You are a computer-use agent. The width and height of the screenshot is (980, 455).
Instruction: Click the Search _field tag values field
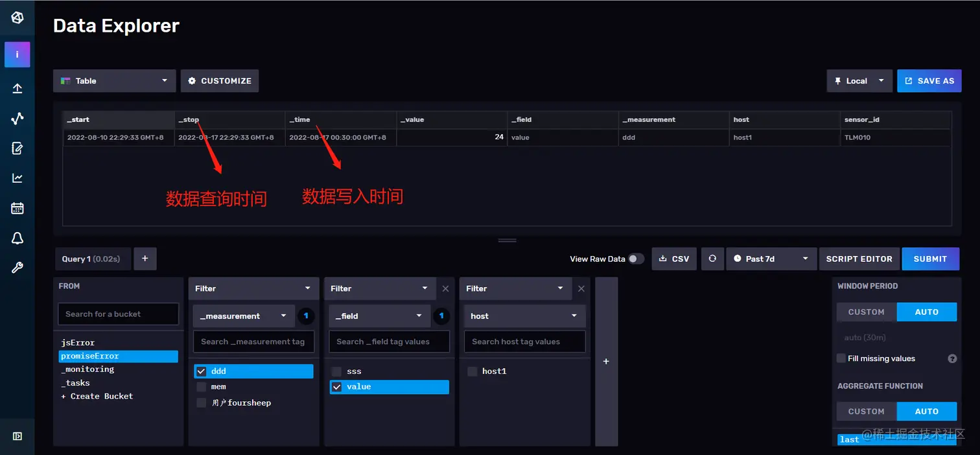click(x=390, y=342)
